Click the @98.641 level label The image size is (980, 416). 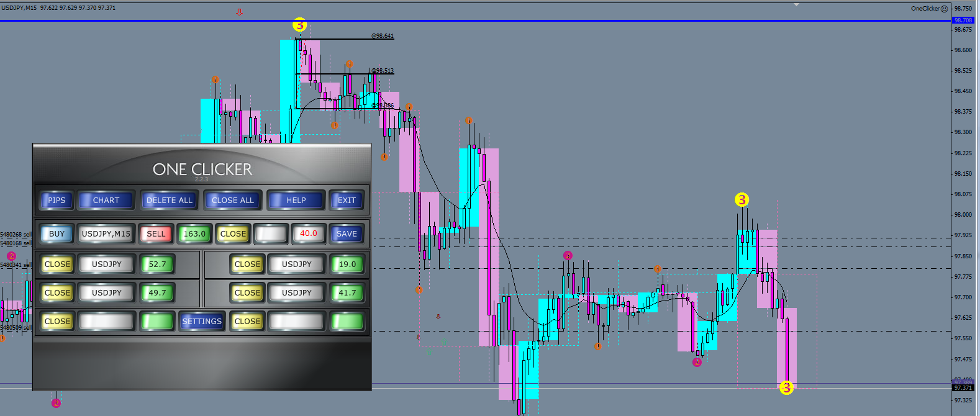383,36
